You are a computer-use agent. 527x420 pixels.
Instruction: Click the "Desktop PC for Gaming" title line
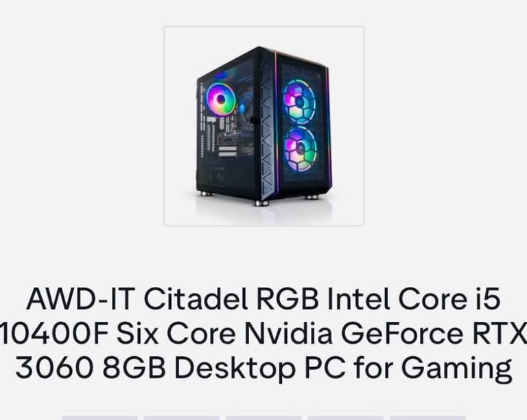tap(343, 369)
